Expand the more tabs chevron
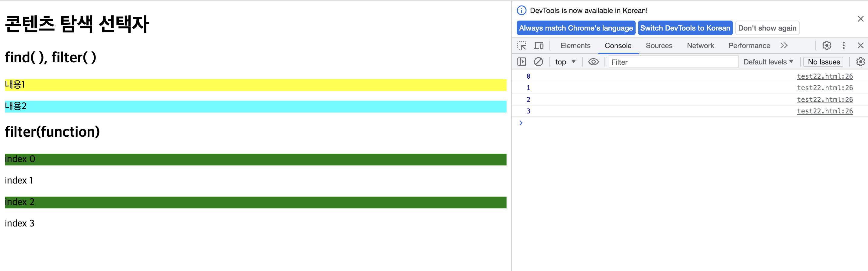This screenshot has width=868, height=271. (x=784, y=45)
